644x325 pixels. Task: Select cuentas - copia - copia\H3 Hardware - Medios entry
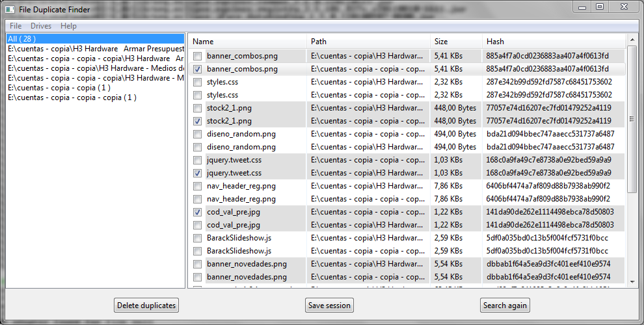[x=96, y=68]
